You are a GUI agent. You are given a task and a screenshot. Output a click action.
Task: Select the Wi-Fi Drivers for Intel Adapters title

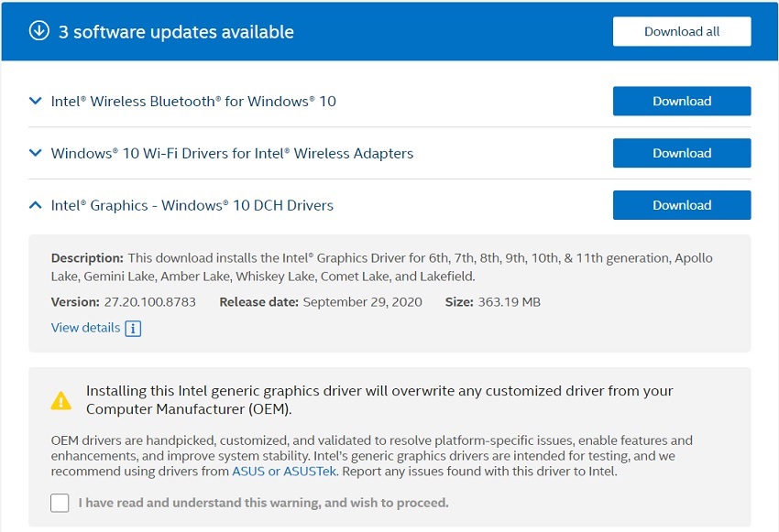[x=232, y=154]
